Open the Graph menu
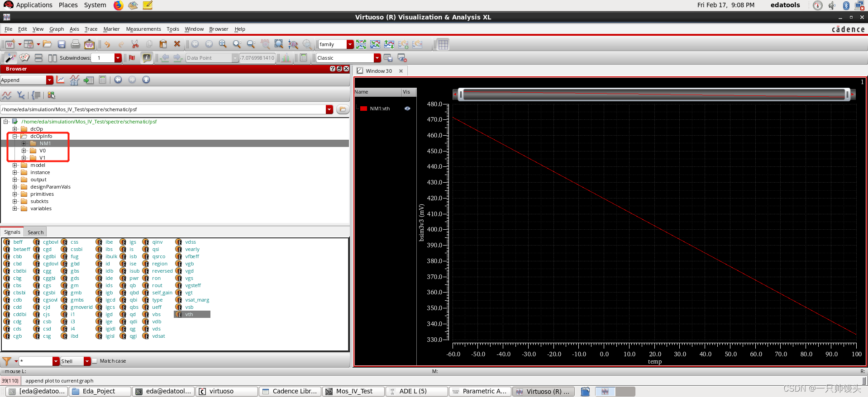 coord(57,29)
